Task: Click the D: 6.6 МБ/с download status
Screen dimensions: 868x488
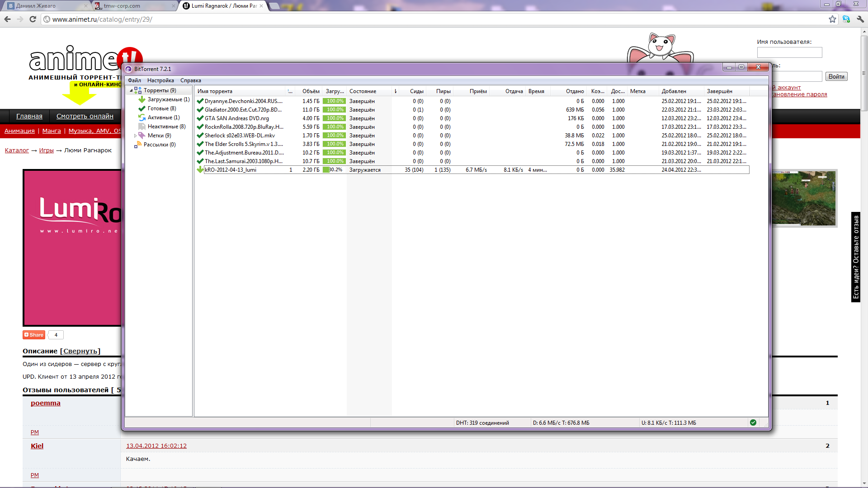Action: [561, 423]
